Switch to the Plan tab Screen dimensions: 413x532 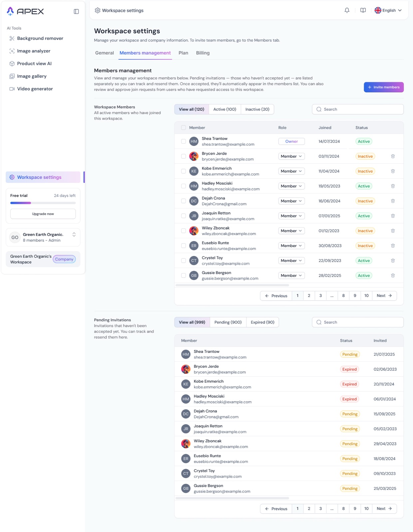tap(183, 53)
